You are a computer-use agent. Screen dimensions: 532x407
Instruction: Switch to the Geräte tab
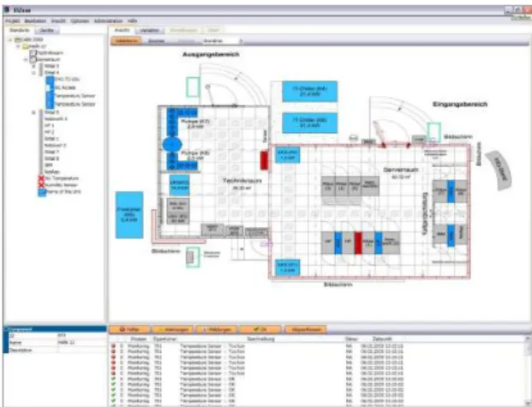(47, 30)
